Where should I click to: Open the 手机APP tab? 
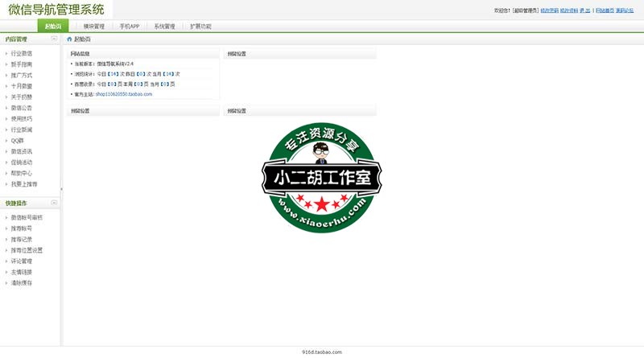[x=130, y=27]
